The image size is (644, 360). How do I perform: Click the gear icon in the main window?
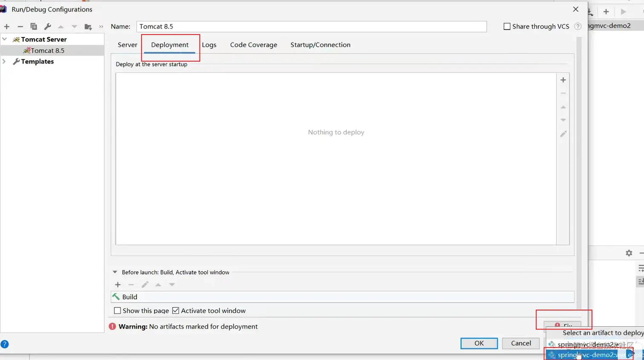[629, 253]
